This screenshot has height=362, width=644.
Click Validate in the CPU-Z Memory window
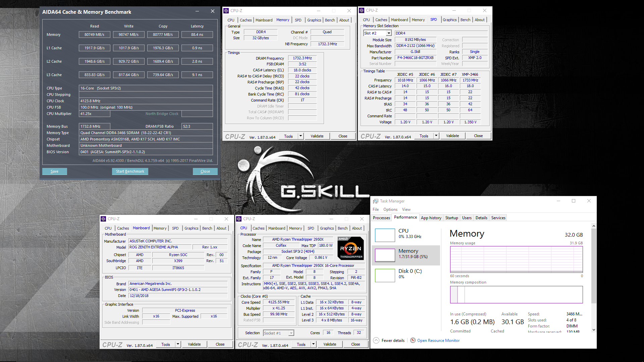pyautogui.click(x=317, y=136)
